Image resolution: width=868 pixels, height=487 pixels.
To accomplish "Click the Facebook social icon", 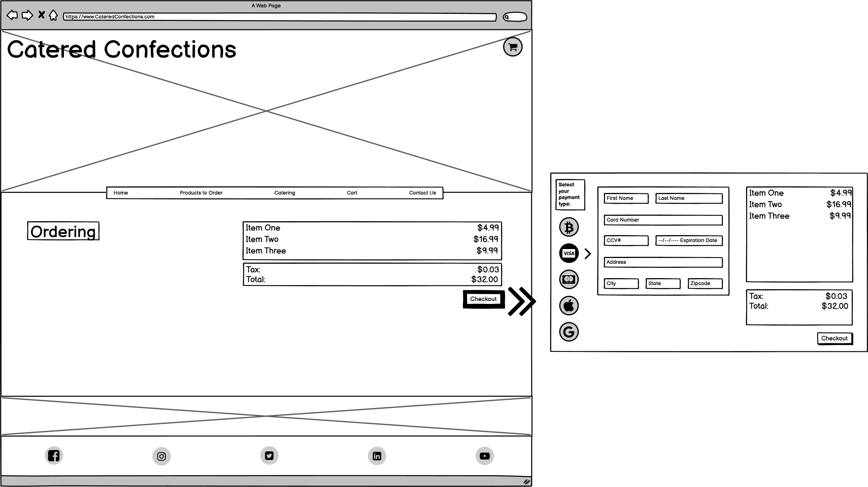I will 54,455.
